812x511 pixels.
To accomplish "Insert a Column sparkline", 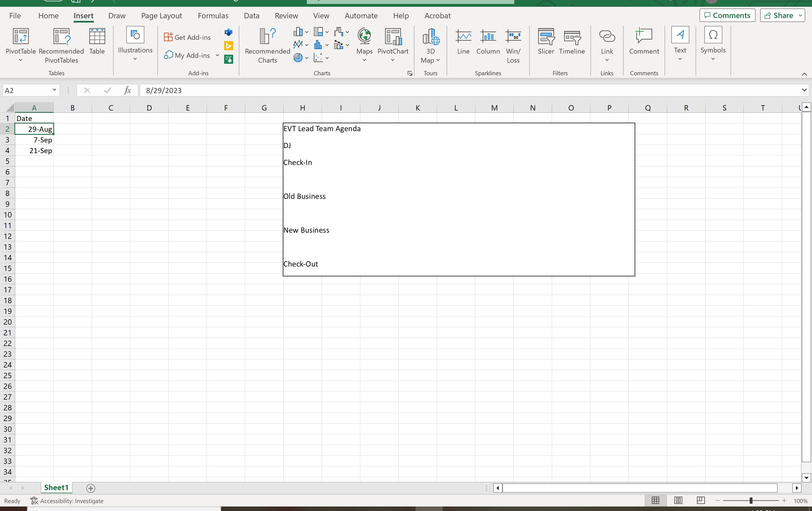I will (488, 41).
